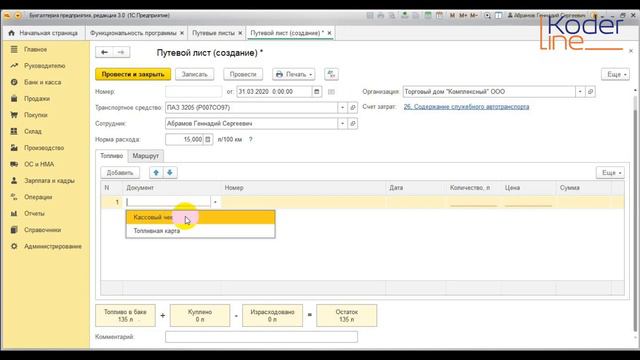Open the Транспортное средство record
Viewport: 640px width, 360px height.
point(353,108)
